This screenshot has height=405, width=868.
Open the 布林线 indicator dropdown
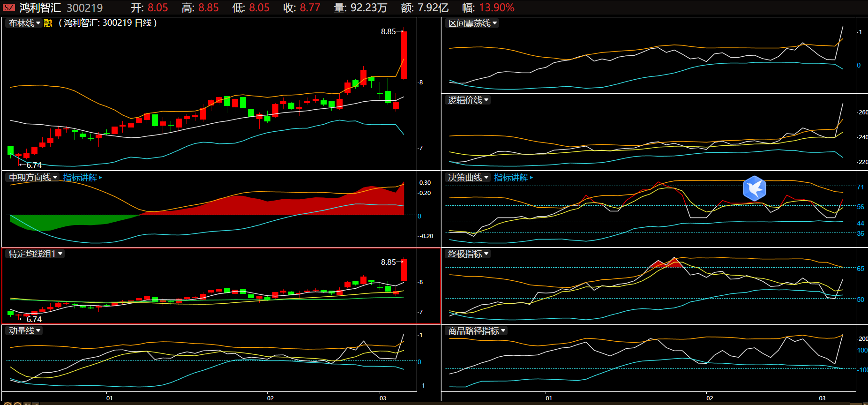24,23
